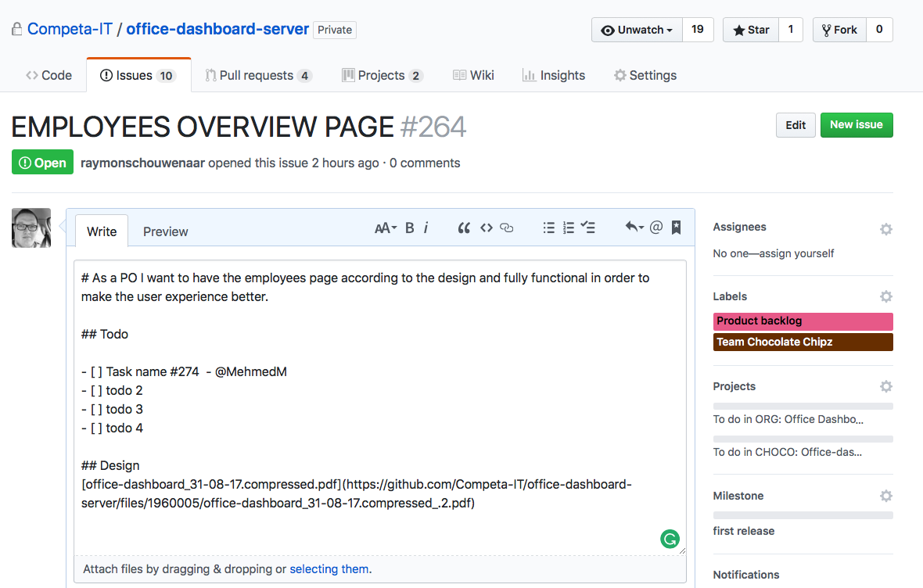Image resolution: width=923 pixels, height=588 pixels.
Task: Click the Open issue status badge
Action: [42, 163]
